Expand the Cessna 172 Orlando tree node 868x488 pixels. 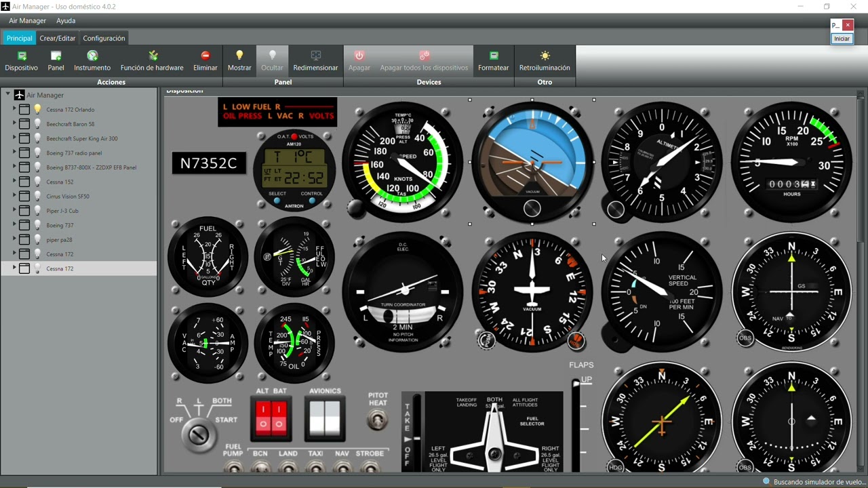pyautogui.click(x=14, y=109)
